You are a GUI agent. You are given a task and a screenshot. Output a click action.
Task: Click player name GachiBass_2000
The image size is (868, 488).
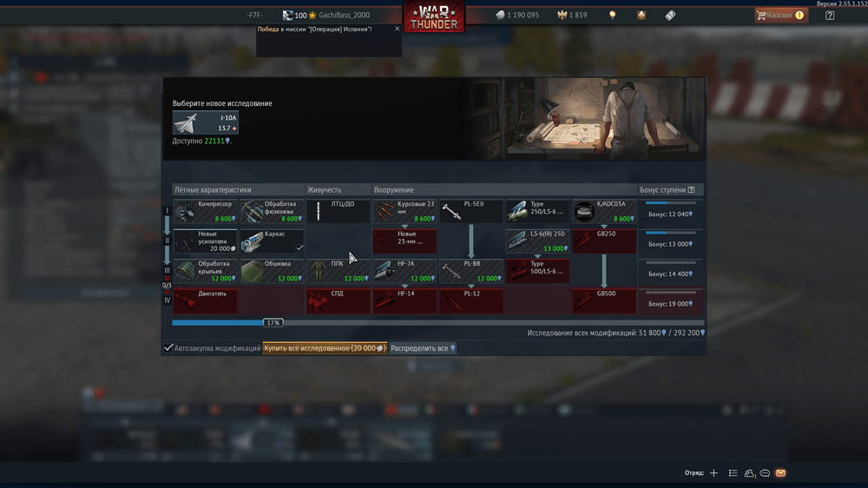tap(344, 15)
